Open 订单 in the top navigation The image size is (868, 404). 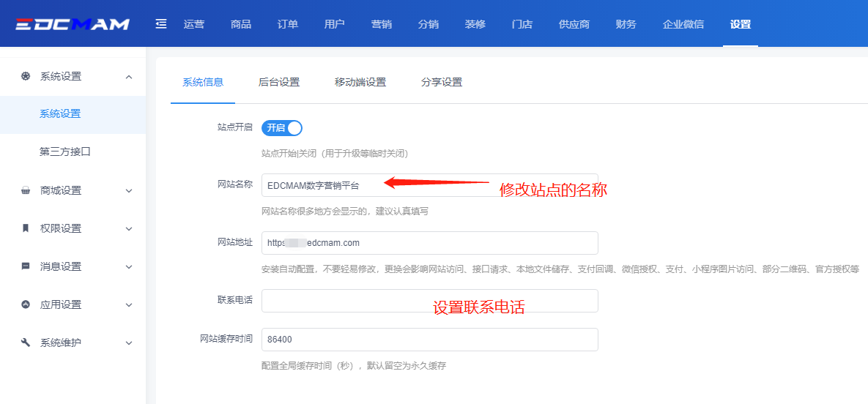coord(288,24)
